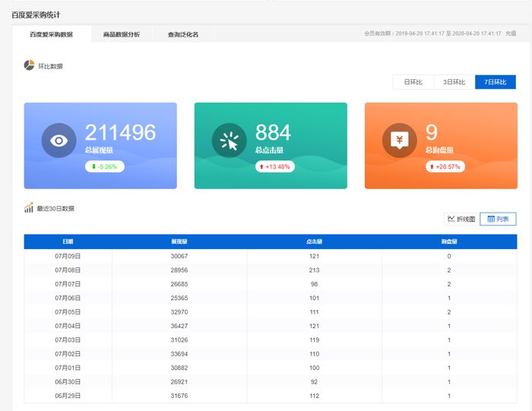
Task: Click the +28.57% change badge
Action: tap(445, 166)
